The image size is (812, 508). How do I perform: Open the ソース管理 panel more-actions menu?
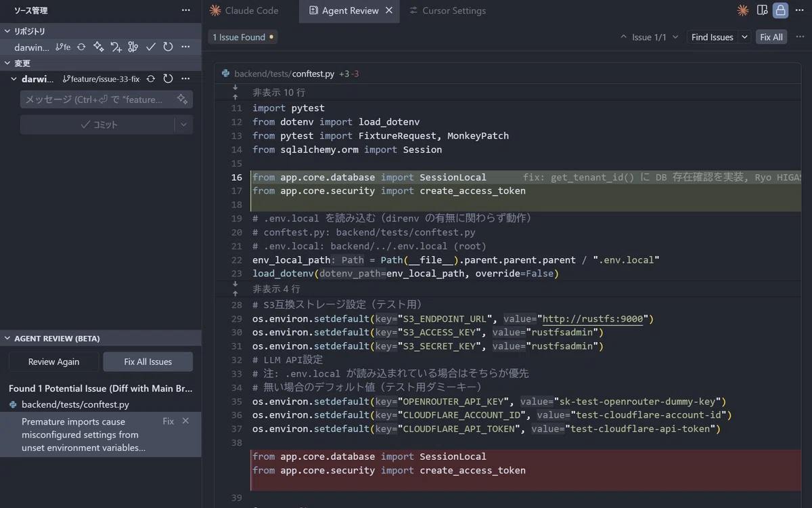[185, 10]
